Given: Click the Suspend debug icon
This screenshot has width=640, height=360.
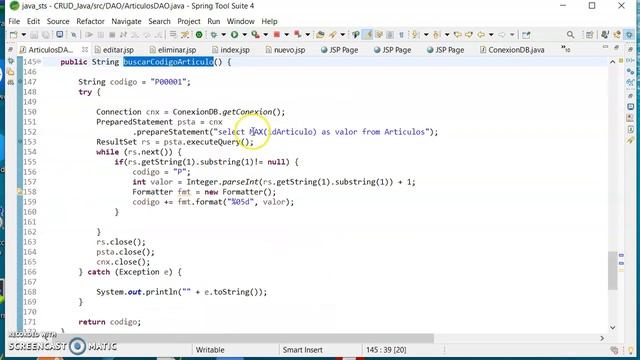Looking at the screenshot, I should (x=101, y=35).
